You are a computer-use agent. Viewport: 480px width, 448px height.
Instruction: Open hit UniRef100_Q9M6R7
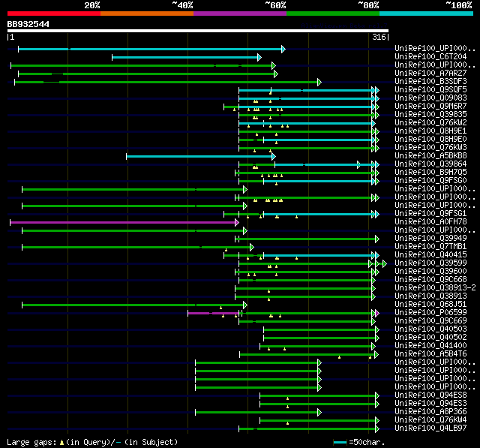pyautogui.click(x=430, y=107)
